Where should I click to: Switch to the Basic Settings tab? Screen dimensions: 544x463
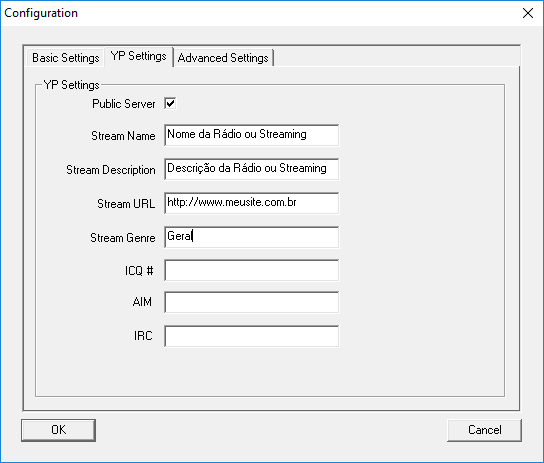[x=66, y=58]
